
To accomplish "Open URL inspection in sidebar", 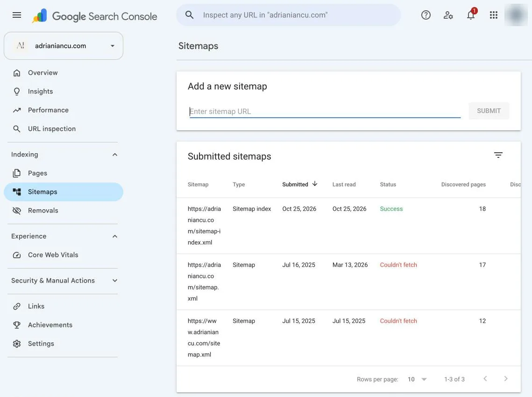I will pyautogui.click(x=64, y=128).
